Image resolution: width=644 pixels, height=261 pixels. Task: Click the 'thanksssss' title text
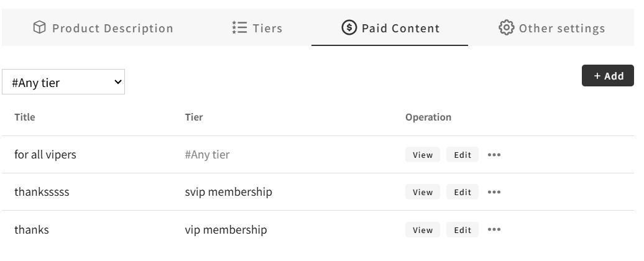point(42,192)
